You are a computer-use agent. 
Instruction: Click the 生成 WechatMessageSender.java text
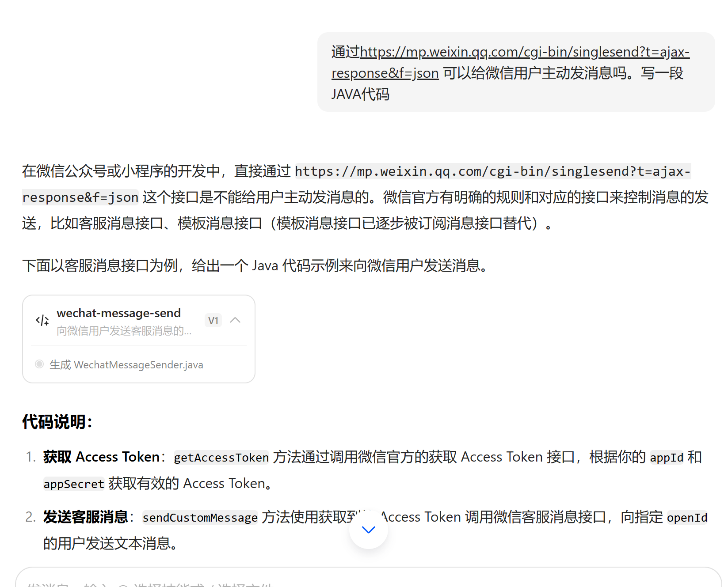(x=126, y=365)
